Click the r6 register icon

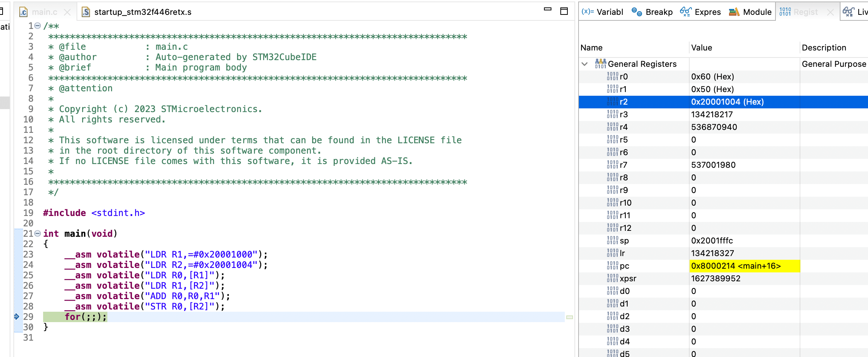coord(613,152)
